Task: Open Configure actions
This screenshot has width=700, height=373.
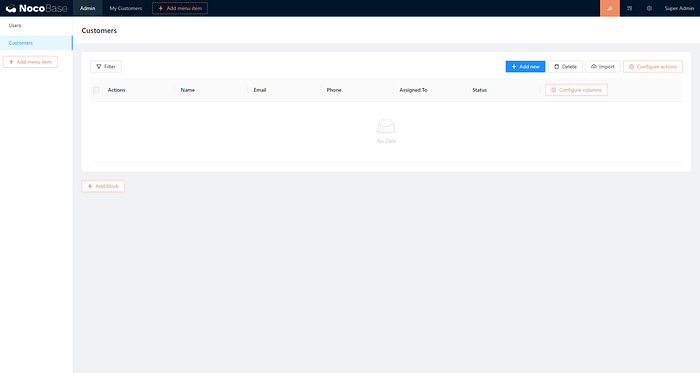Action: [x=653, y=66]
